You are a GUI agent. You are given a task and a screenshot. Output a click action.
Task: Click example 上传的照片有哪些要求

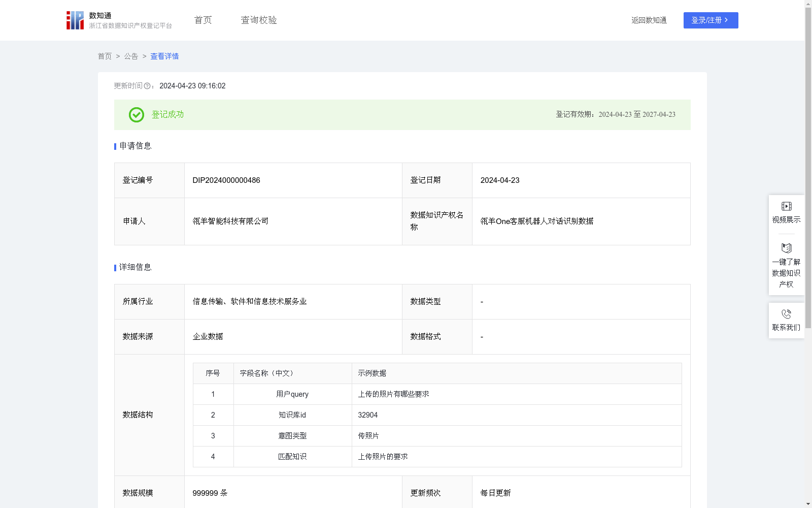(x=393, y=394)
